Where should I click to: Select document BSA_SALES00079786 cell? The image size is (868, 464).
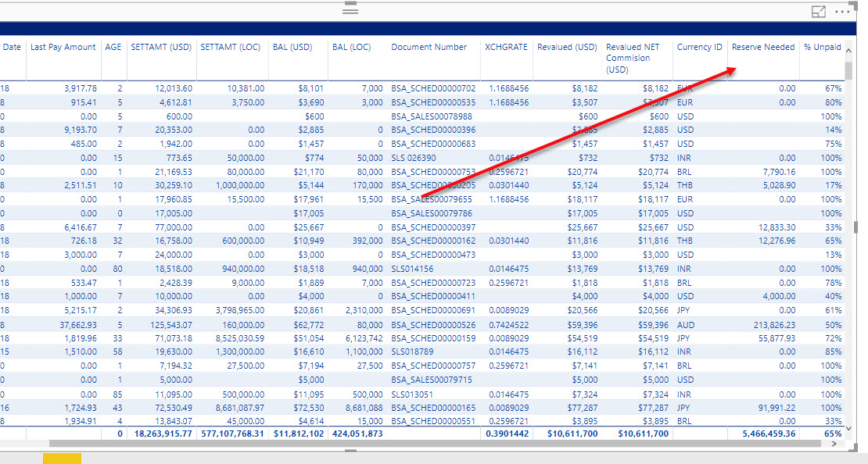pyautogui.click(x=431, y=213)
